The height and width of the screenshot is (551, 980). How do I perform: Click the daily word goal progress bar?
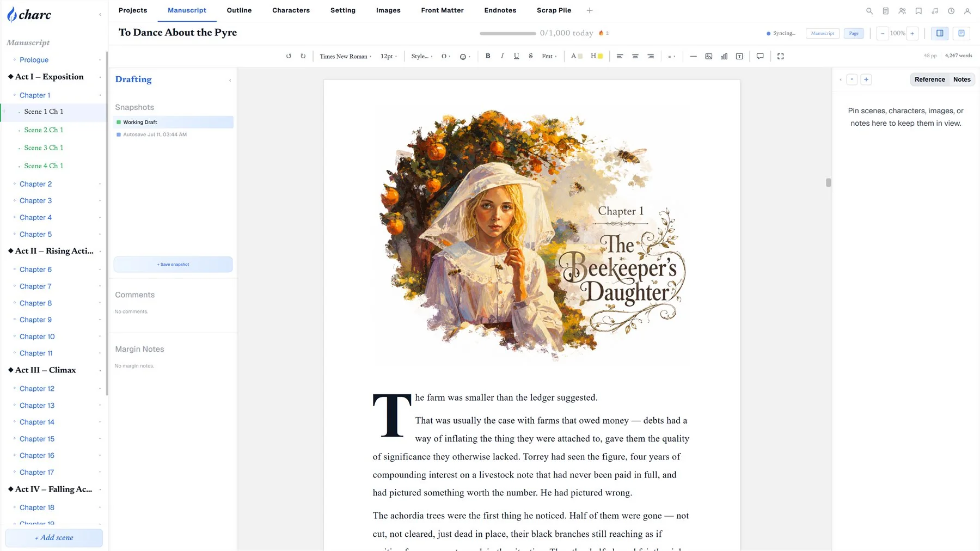507,34
